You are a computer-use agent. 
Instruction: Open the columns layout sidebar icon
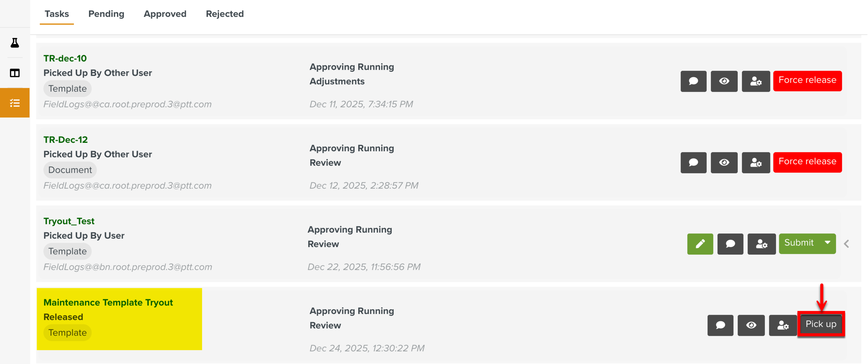coord(15,73)
